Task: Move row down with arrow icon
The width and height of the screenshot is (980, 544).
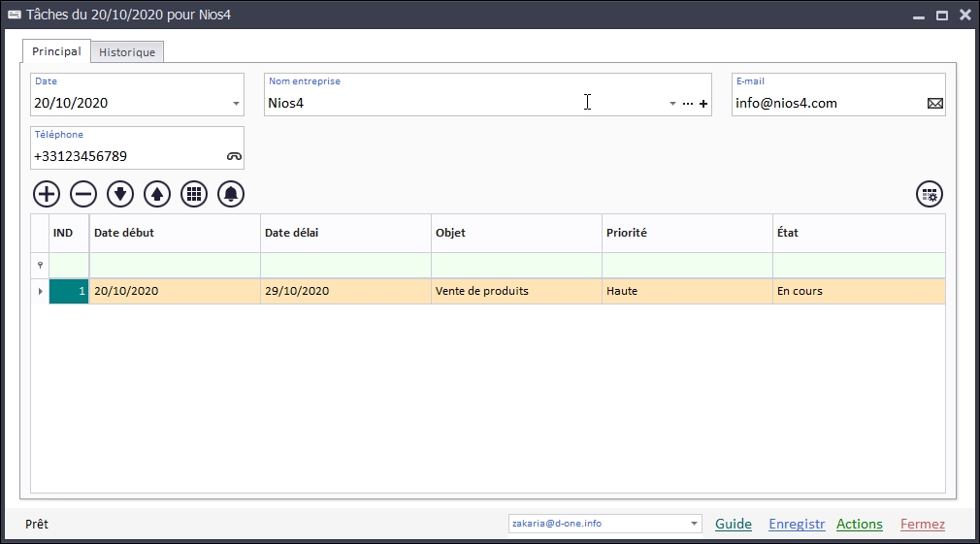Action: (x=120, y=194)
